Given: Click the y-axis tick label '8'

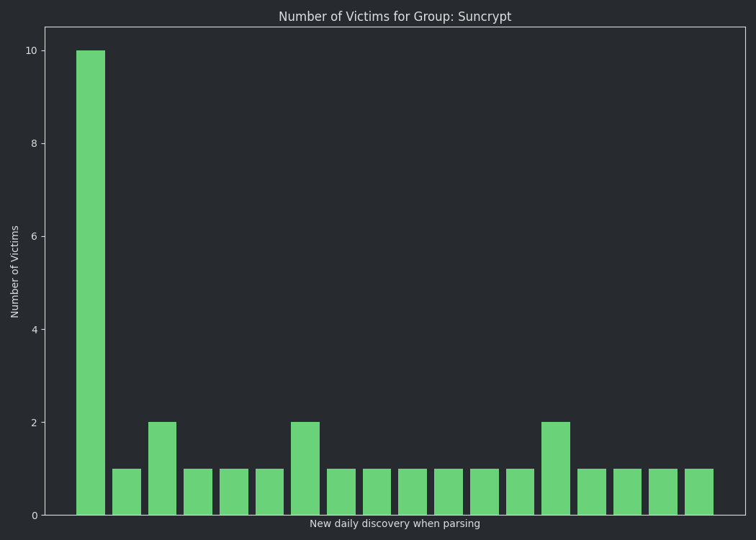Looking at the screenshot, I should click(35, 144).
